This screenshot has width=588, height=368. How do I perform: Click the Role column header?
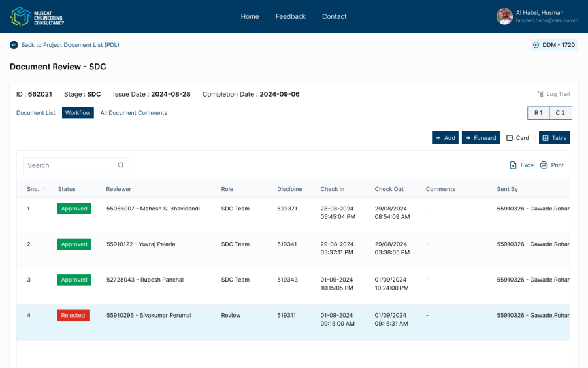pos(227,189)
